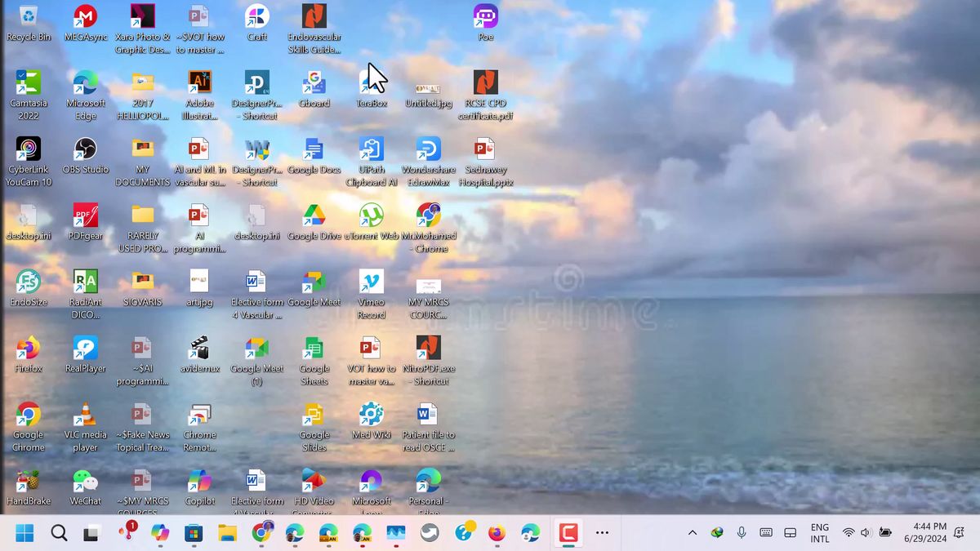Open Task View on the taskbar
The height and width of the screenshot is (551, 980).
pos(91,533)
